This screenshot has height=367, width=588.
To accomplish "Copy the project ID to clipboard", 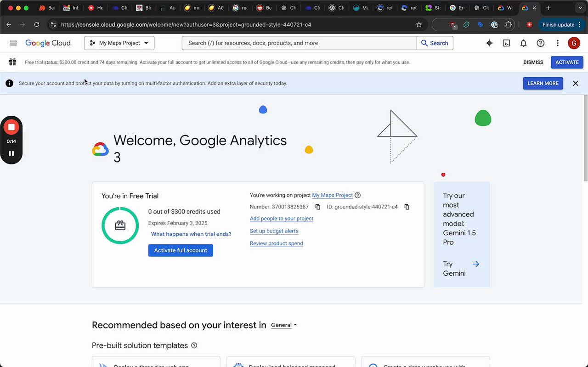I will pyautogui.click(x=407, y=207).
